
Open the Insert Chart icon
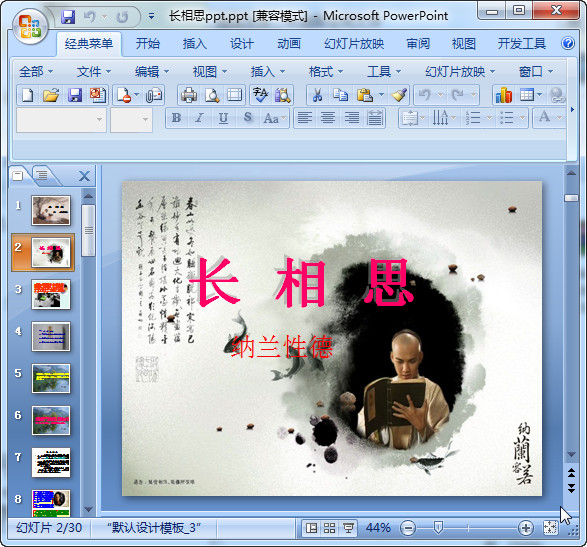click(504, 95)
